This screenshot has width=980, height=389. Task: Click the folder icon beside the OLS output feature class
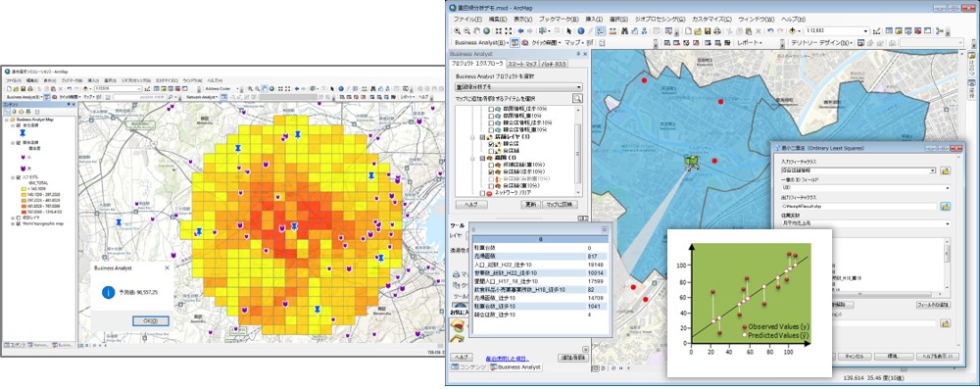click(945, 206)
